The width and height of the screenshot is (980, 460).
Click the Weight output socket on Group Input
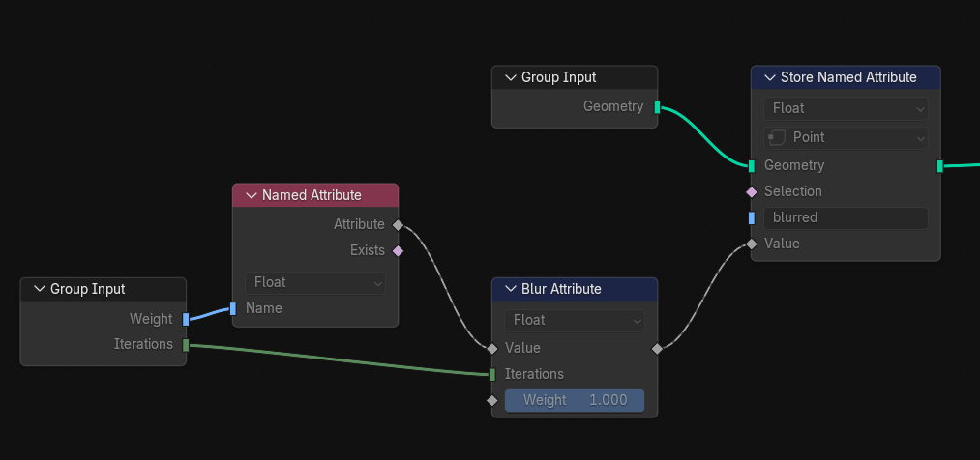click(186, 320)
